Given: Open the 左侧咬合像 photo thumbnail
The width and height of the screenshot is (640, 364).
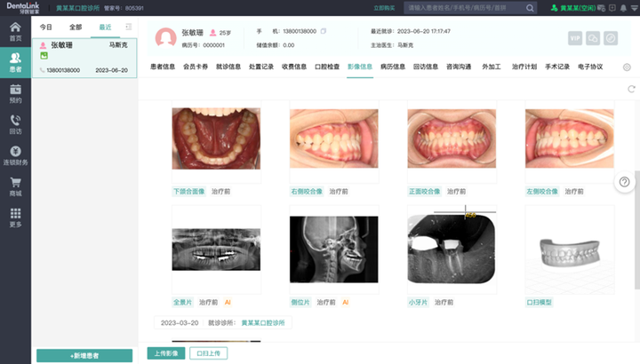Looking at the screenshot, I should coord(570,138).
